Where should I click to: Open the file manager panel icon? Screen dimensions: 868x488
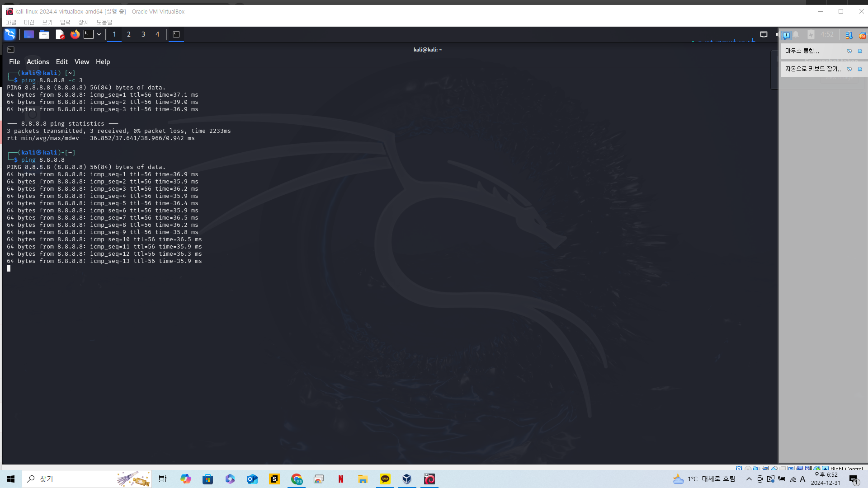point(44,34)
